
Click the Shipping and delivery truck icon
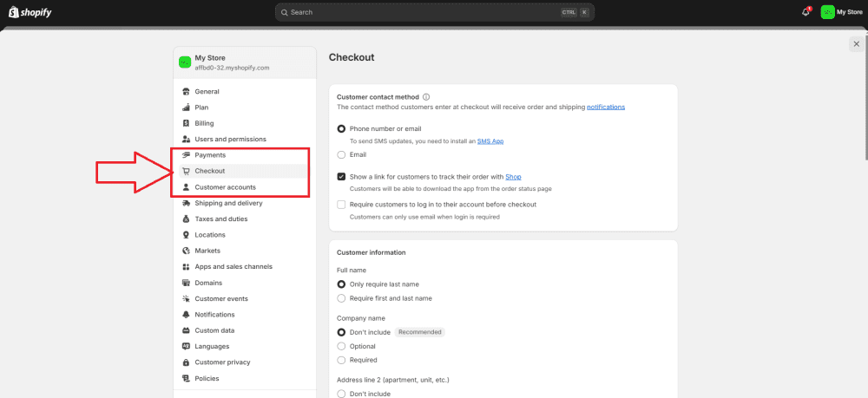pos(186,203)
